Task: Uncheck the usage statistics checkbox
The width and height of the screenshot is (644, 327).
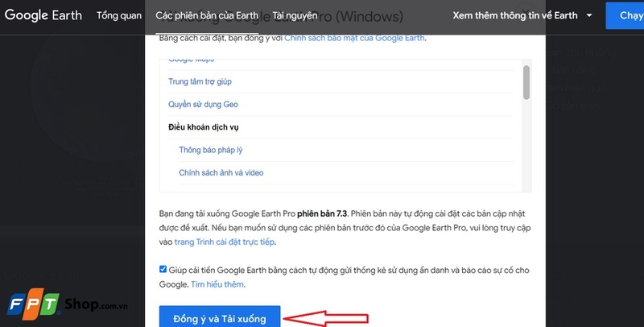Action: coord(163,270)
